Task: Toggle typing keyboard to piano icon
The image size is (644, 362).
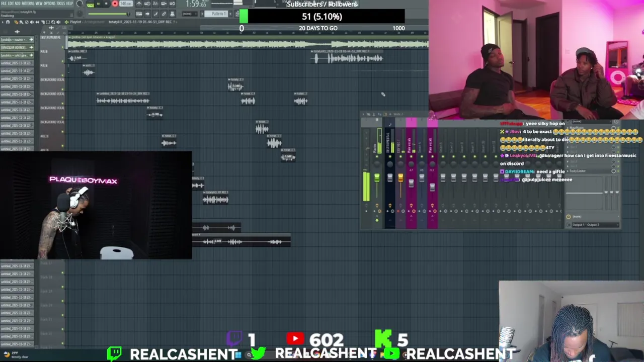Action: [139, 14]
